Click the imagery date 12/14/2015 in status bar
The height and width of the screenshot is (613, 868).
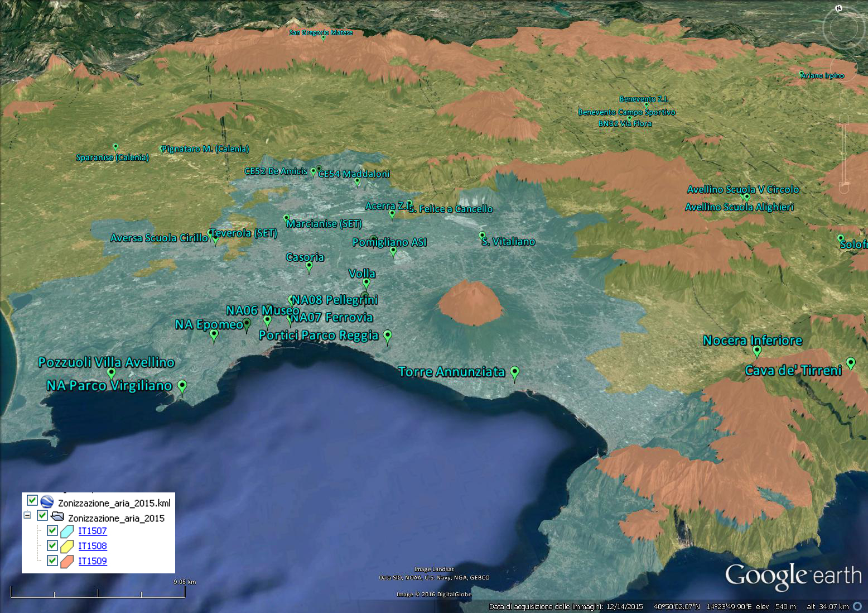[x=624, y=607]
